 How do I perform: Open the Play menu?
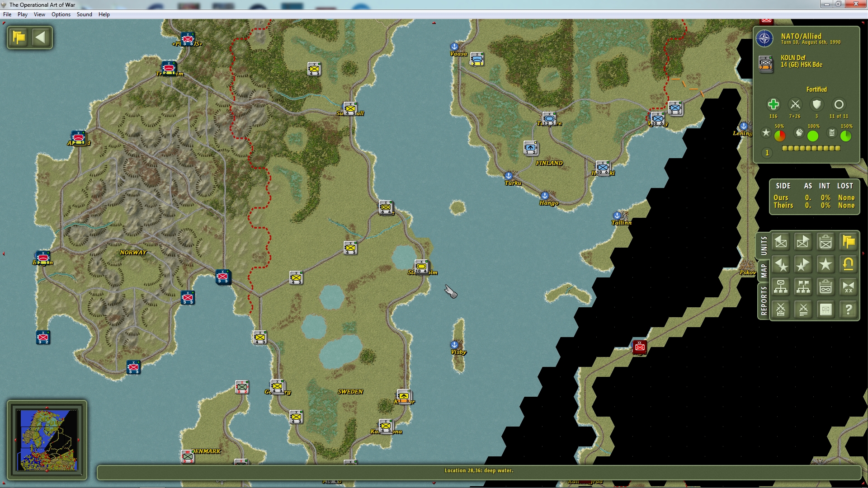pos(23,14)
